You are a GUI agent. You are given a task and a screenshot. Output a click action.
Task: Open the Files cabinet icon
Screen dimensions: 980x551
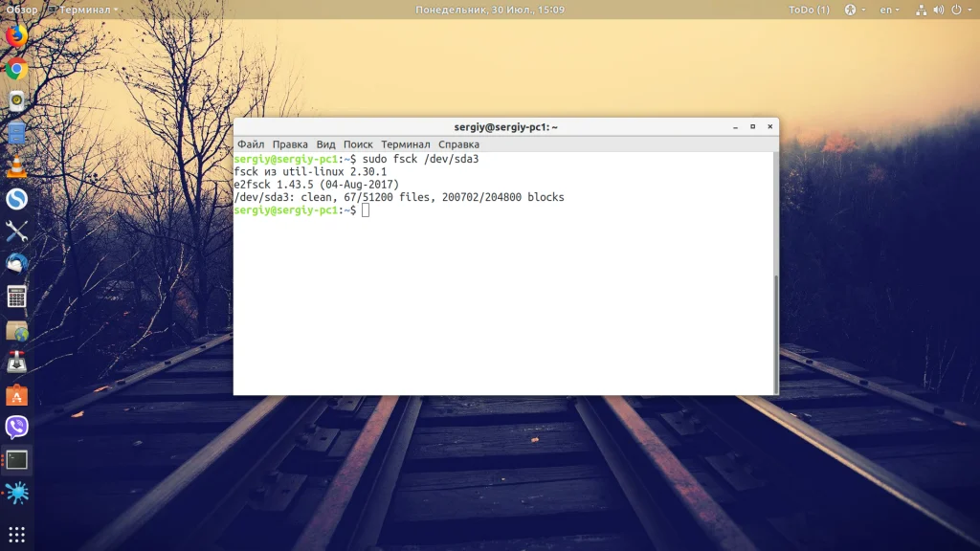pyautogui.click(x=17, y=134)
